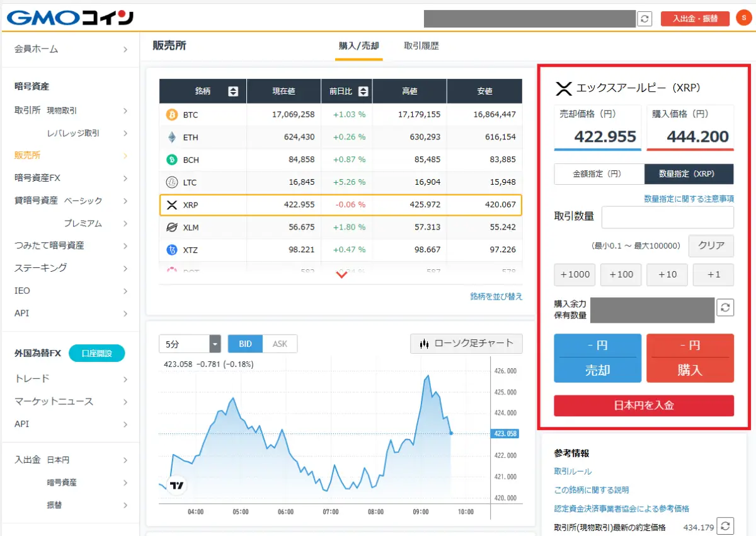Refresh the latest execution price in 参考情報

(x=726, y=526)
